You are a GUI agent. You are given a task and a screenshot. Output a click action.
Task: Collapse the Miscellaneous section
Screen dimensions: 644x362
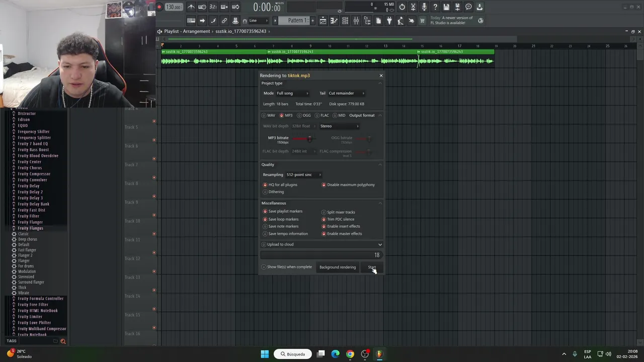coord(380,203)
